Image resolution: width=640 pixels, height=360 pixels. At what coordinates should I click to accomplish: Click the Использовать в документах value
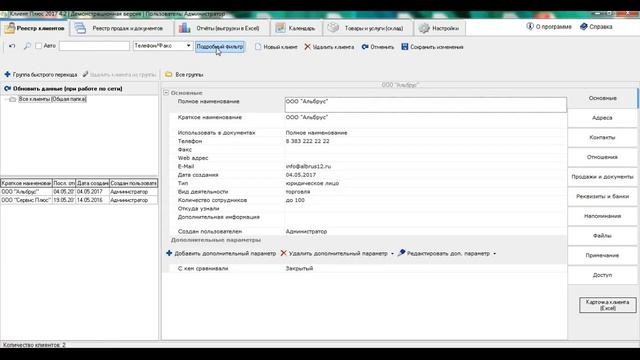[316, 133]
